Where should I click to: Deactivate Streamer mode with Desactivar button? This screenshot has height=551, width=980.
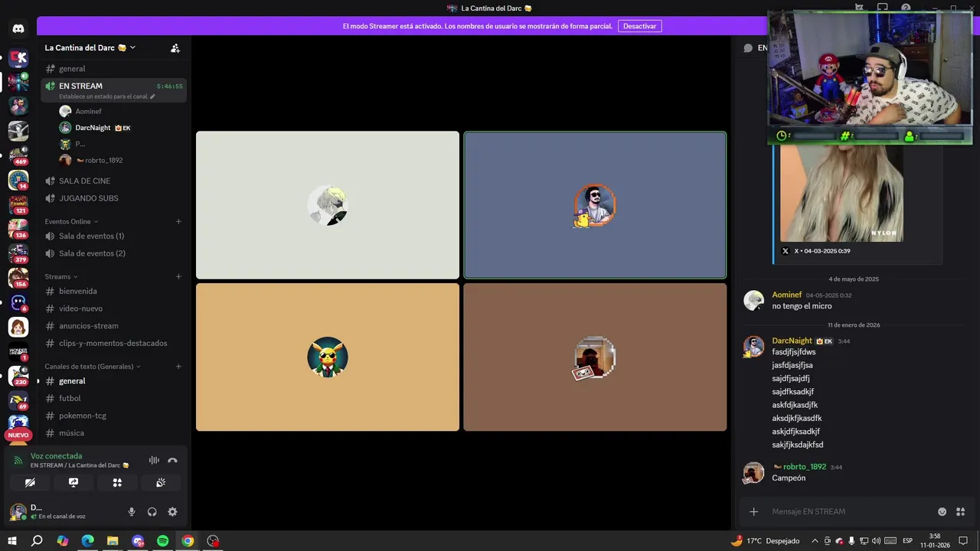[639, 26]
